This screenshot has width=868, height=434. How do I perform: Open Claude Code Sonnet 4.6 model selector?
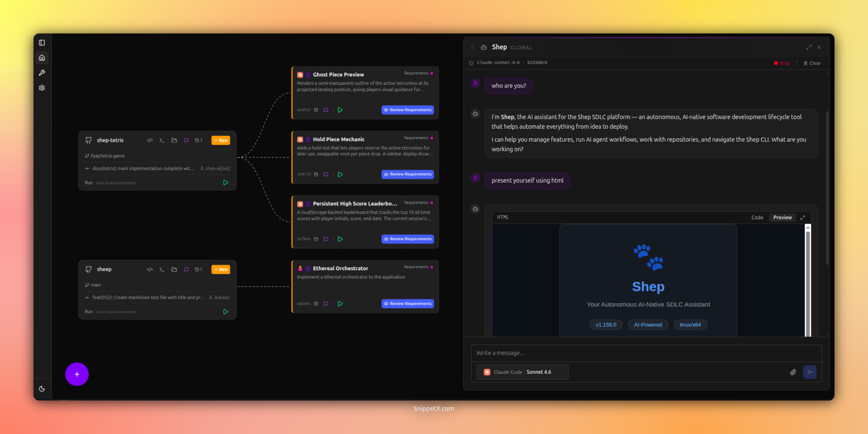tap(522, 372)
